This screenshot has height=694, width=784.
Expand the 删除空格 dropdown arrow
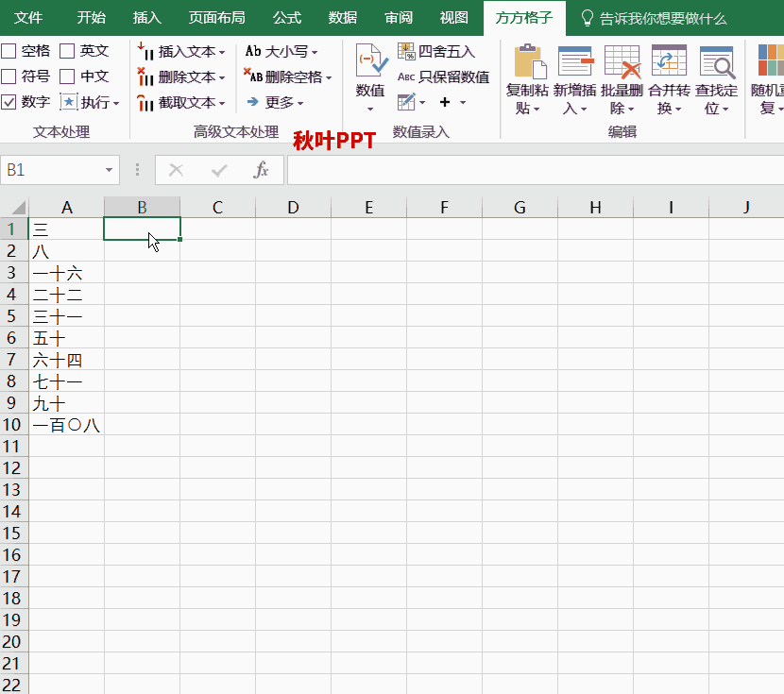tap(329, 77)
